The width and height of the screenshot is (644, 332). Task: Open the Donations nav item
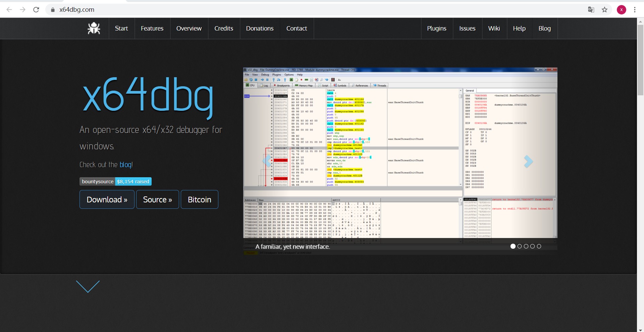(260, 29)
